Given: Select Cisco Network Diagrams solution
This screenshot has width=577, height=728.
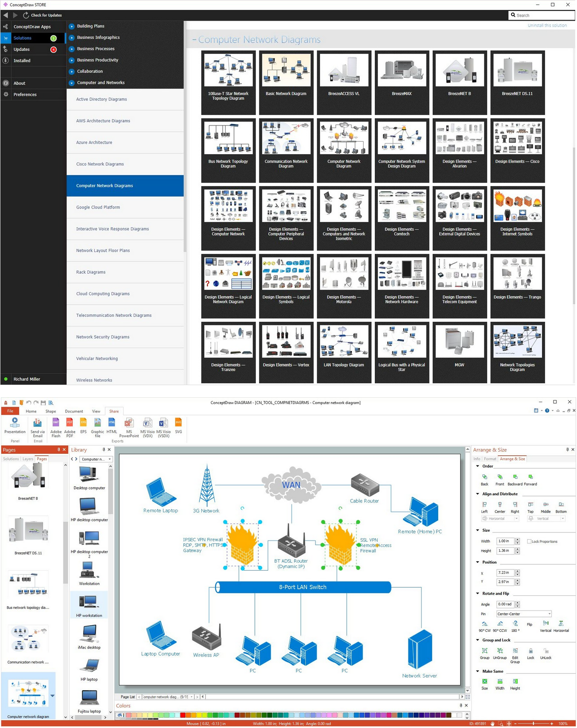Looking at the screenshot, I should (x=125, y=164).
